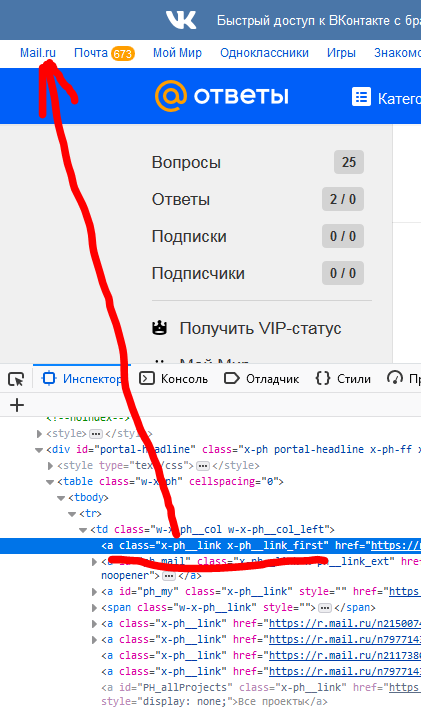Collapse the tr node
This screenshot has height=712, width=421.
pos(72,514)
